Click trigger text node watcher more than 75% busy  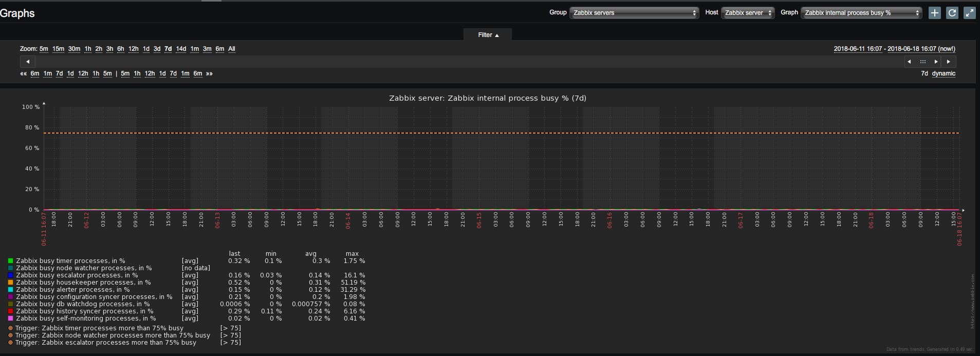click(x=113, y=335)
